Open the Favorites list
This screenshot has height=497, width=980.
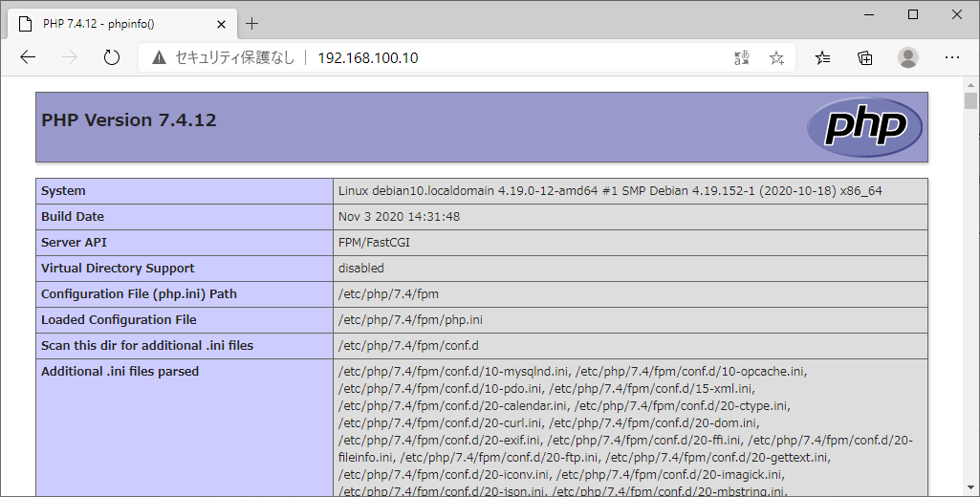point(822,58)
